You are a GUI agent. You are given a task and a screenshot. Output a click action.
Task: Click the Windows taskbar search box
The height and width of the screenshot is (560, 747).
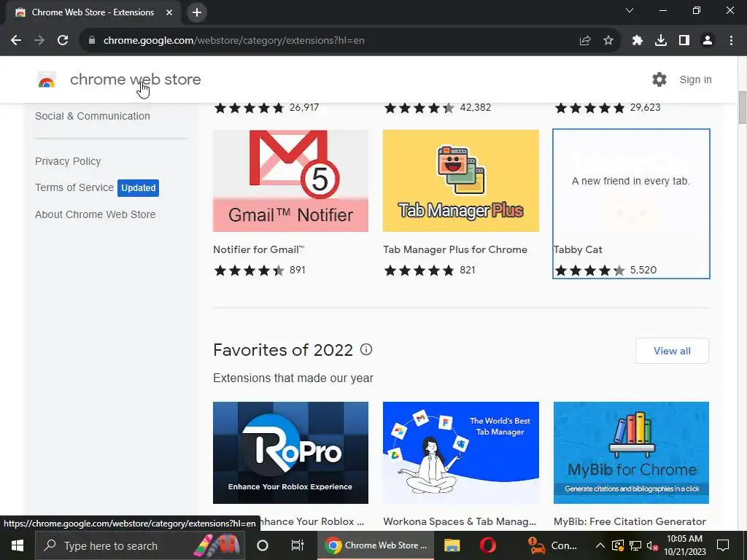[x=140, y=545]
